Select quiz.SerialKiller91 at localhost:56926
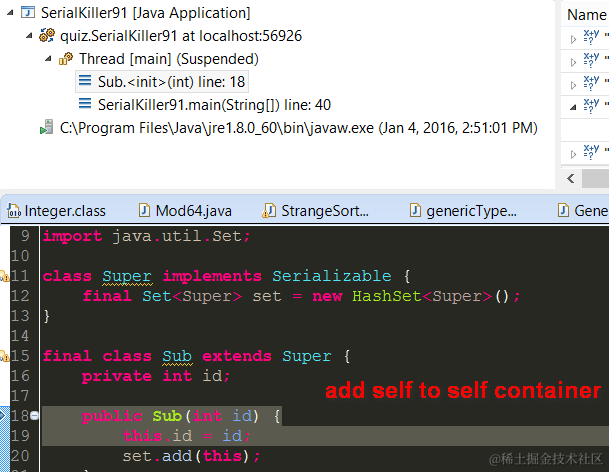This screenshot has height=472, width=609. [x=181, y=36]
